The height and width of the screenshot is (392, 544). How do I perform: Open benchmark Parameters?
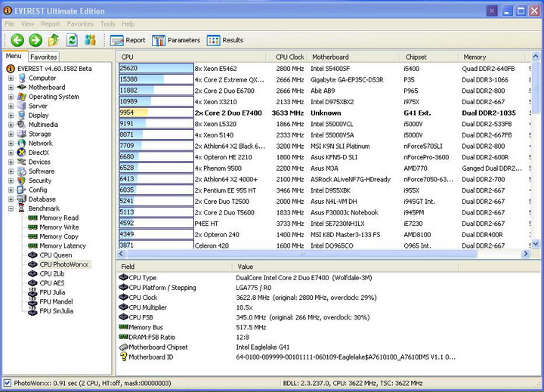(176, 40)
